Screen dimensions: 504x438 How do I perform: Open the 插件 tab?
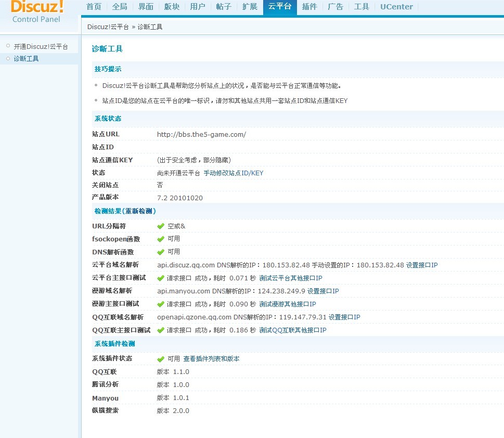[x=309, y=7]
